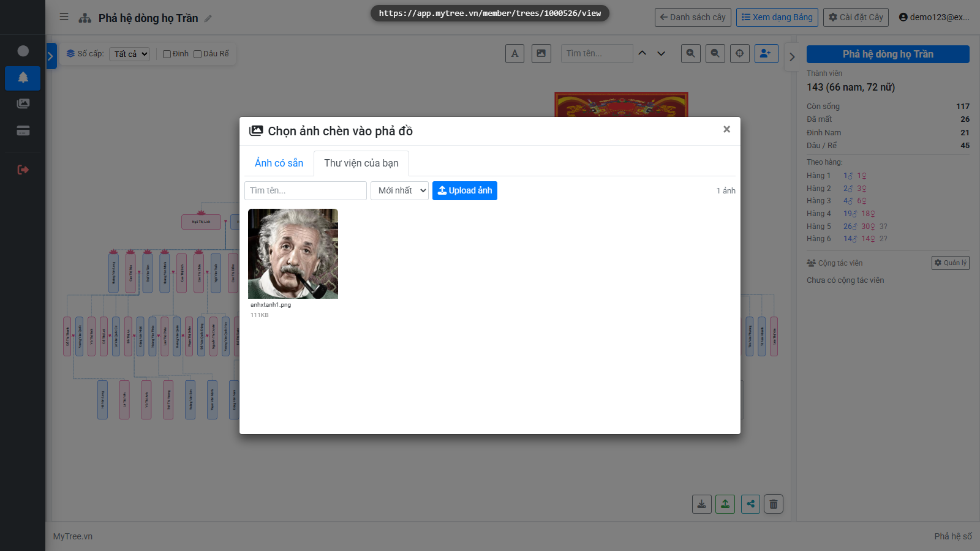Viewport: 980px width, 551px height.
Task: Center the tree view with crosshair icon
Action: tap(740, 53)
